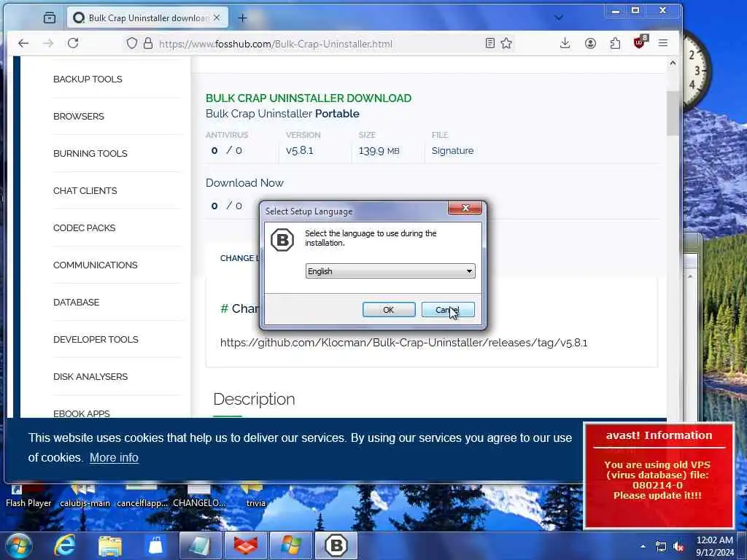Click the version v5.8.1 text
747x560 pixels.
(x=300, y=150)
